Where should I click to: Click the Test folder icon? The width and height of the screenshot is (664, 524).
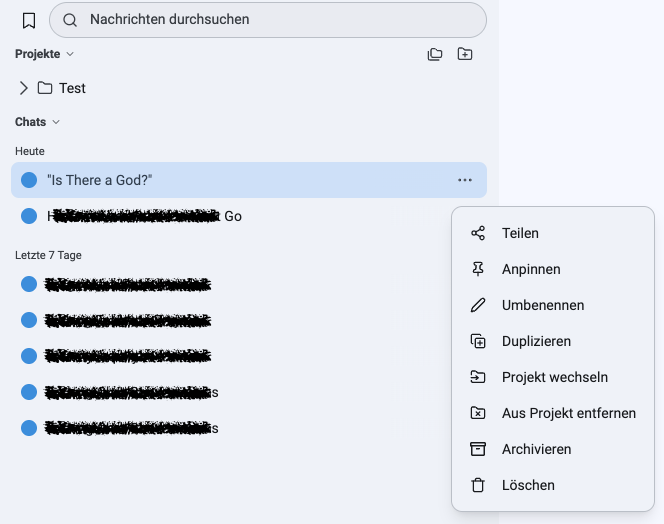click(x=45, y=88)
